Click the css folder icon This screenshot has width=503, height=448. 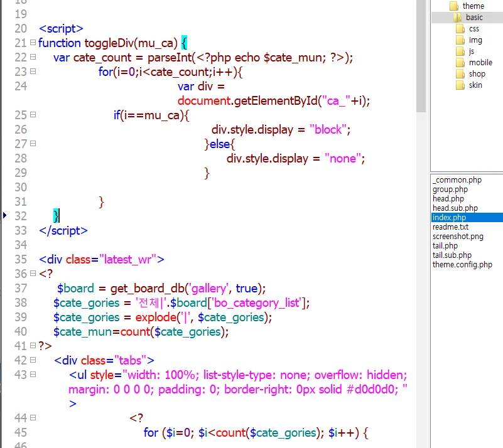click(460, 29)
